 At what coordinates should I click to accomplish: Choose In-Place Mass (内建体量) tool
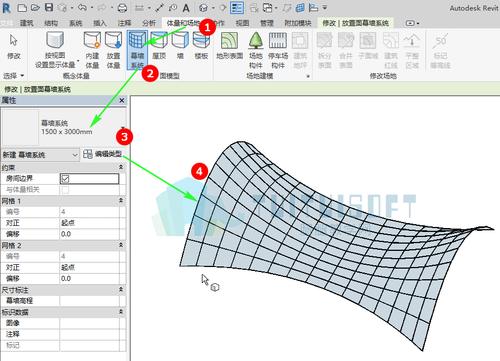[92, 50]
